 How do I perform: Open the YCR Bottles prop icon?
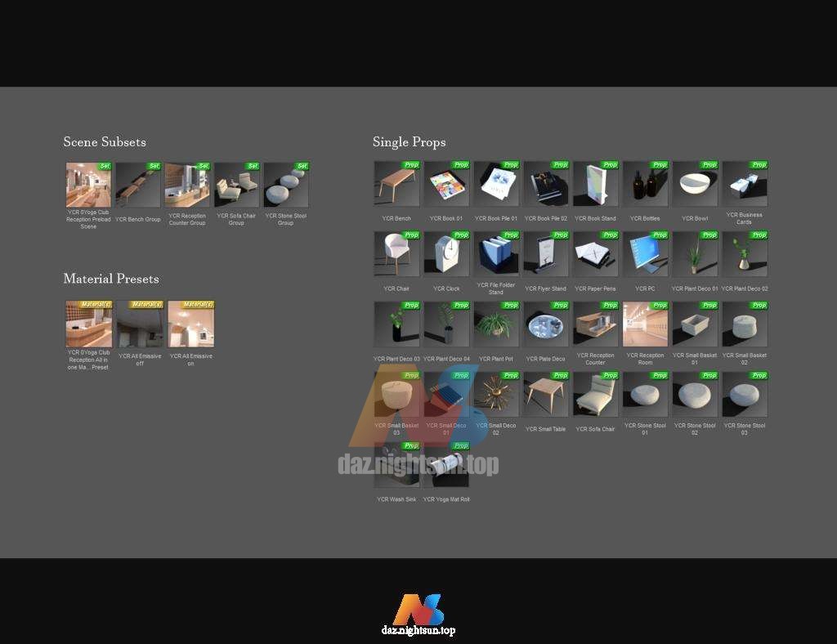point(645,184)
